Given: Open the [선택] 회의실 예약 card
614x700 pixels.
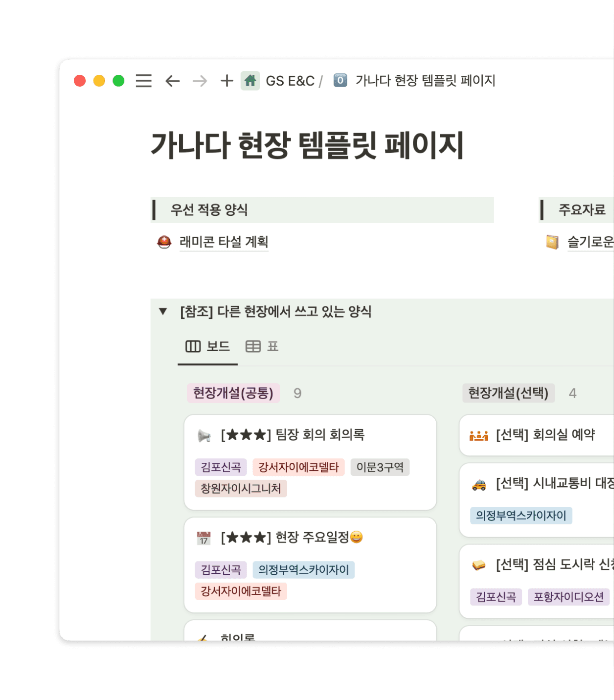Looking at the screenshot, I should click(x=545, y=435).
